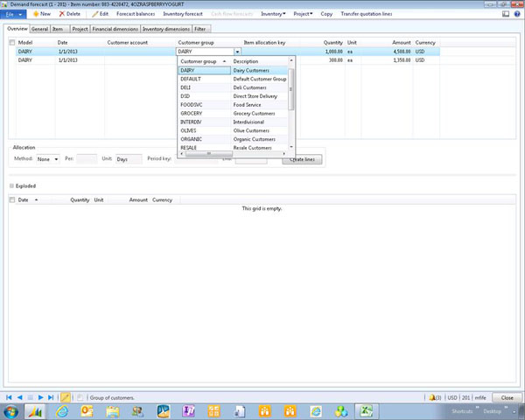Toggle select-all checkbox in Overview grid header
Screen dimensions: 525x420
11,42
